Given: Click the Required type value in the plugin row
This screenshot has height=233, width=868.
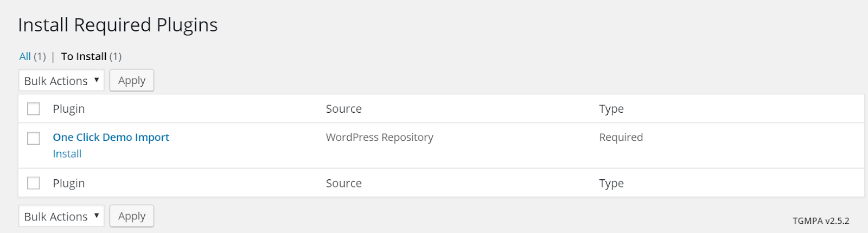Looking at the screenshot, I should coord(621,137).
